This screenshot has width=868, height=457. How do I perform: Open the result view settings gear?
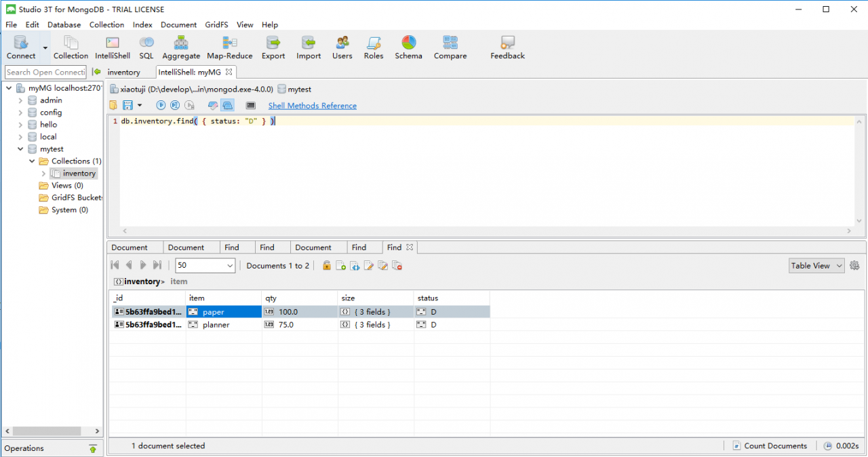point(854,266)
